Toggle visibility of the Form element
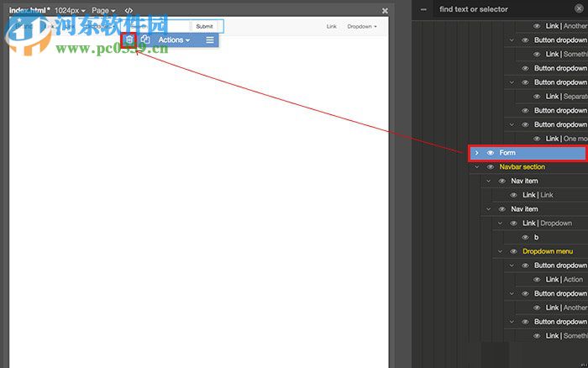This screenshot has width=588, height=368. [x=490, y=153]
